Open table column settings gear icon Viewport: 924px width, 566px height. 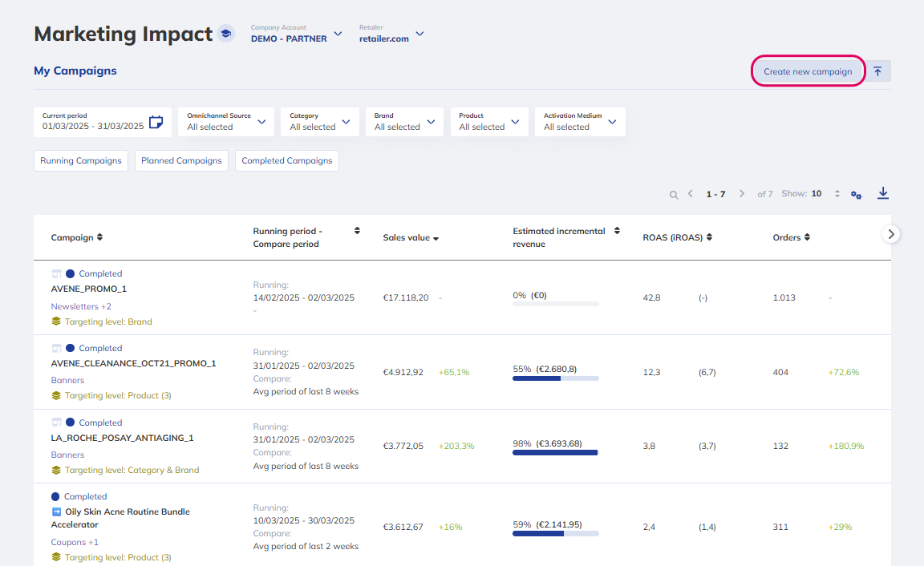[x=856, y=195]
